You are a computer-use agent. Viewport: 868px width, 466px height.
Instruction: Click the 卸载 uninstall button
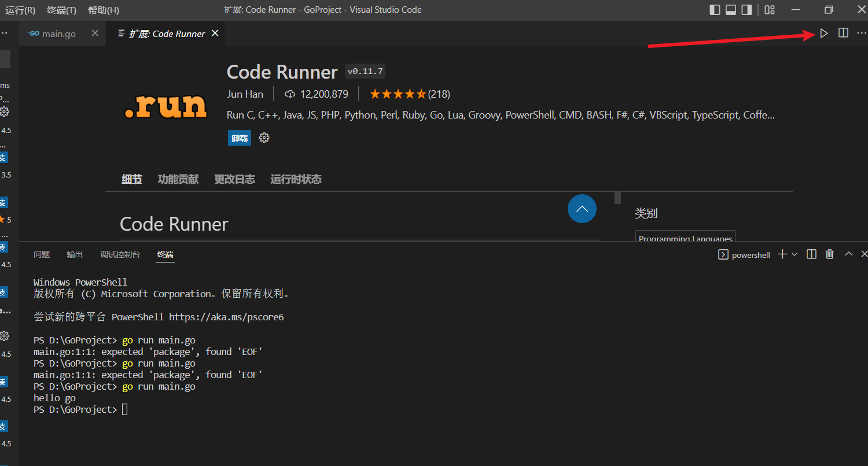click(x=240, y=138)
